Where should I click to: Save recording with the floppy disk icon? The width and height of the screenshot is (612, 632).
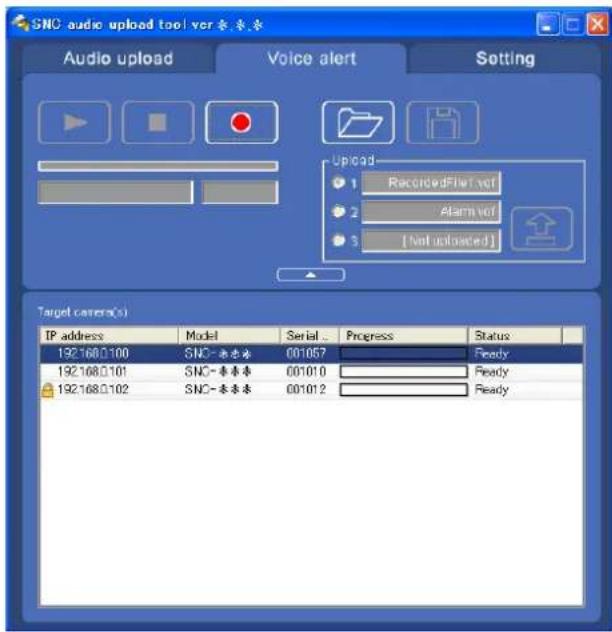click(443, 123)
